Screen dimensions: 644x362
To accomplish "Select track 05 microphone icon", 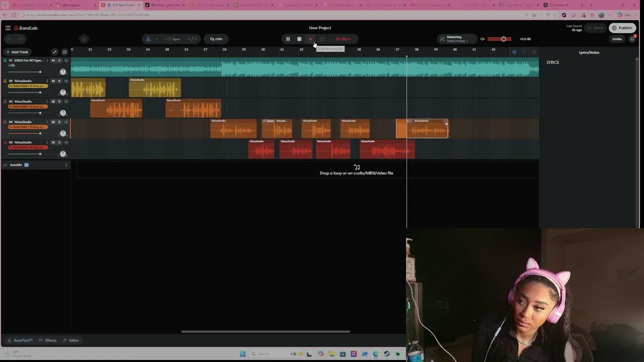I will [5, 142].
